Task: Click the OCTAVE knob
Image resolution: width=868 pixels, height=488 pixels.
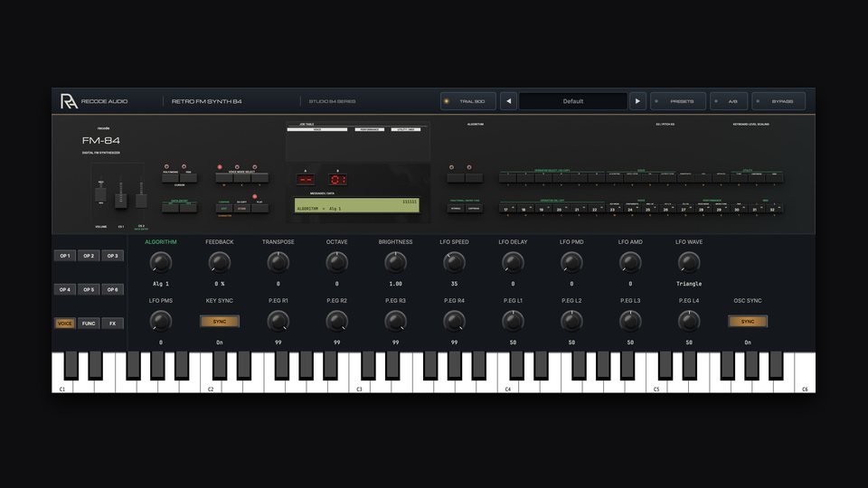Action: (x=336, y=262)
